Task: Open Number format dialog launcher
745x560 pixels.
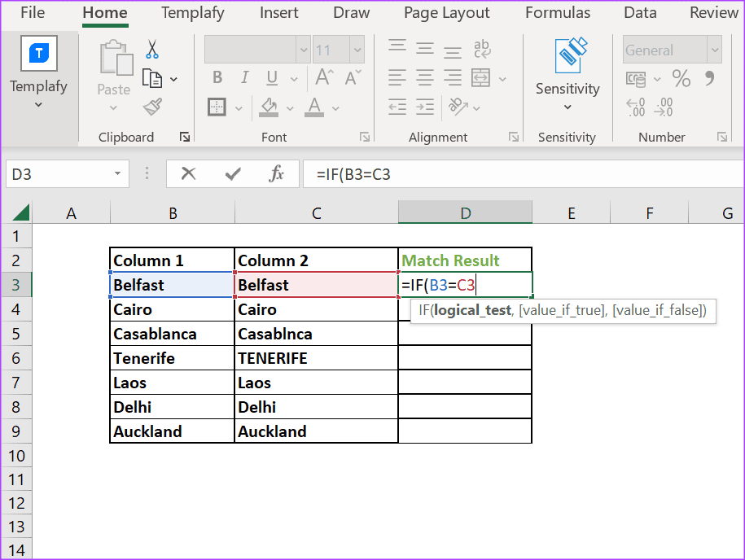Action: [721, 138]
